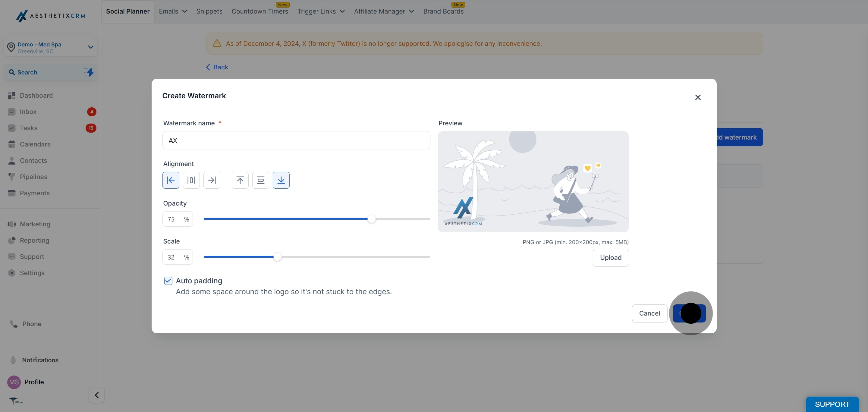Screen dimensions: 868x412
Task: Click the quick actions lightning icon
Action: pyautogui.click(x=89, y=72)
